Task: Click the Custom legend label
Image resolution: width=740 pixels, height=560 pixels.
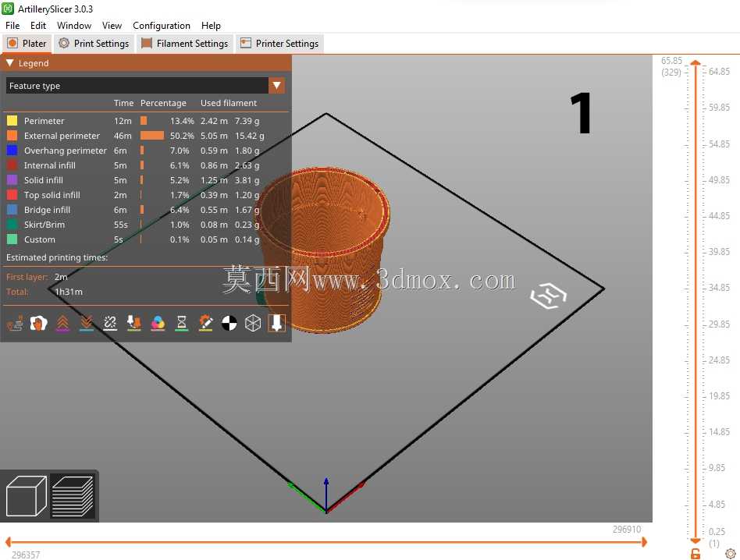Action: point(40,239)
